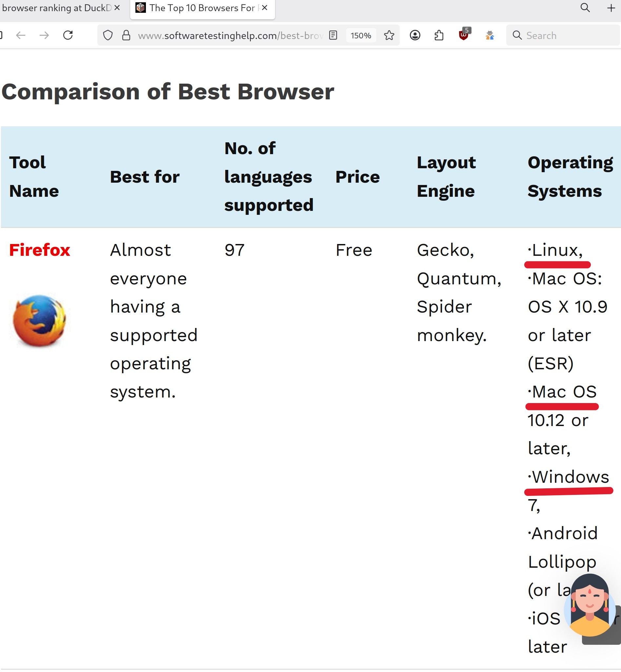Reset the 150% zoom level
The image size is (621, 672).
[x=361, y=35]
